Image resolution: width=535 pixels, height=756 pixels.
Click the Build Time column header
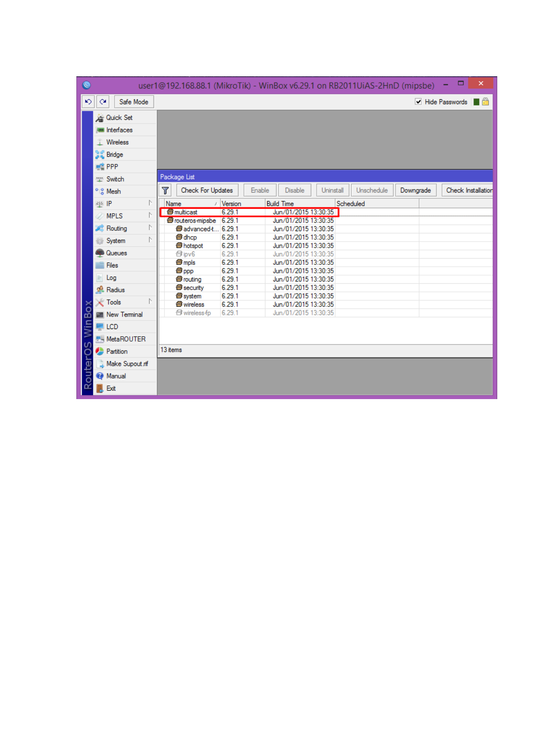pos(300,204)
